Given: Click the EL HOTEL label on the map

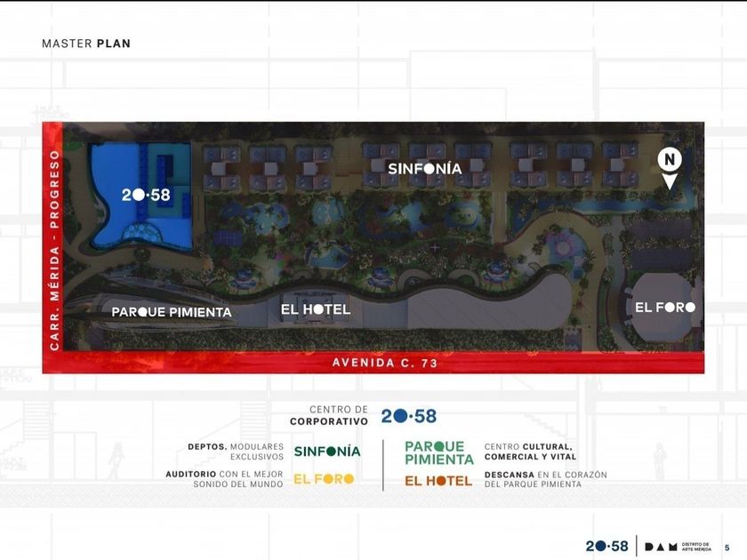Looking at the screenshot, I should pyautogui.click(x=316, y=309).
